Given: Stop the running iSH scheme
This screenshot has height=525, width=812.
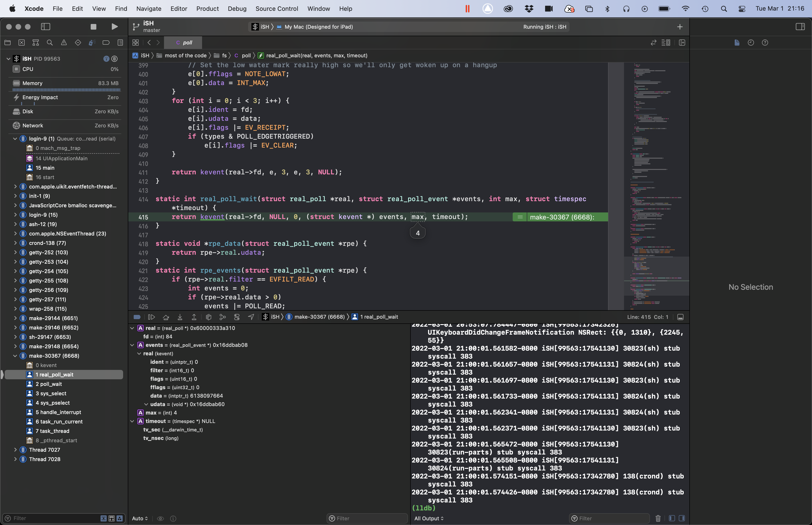Looking at the screenshot, I should point(93,27).
